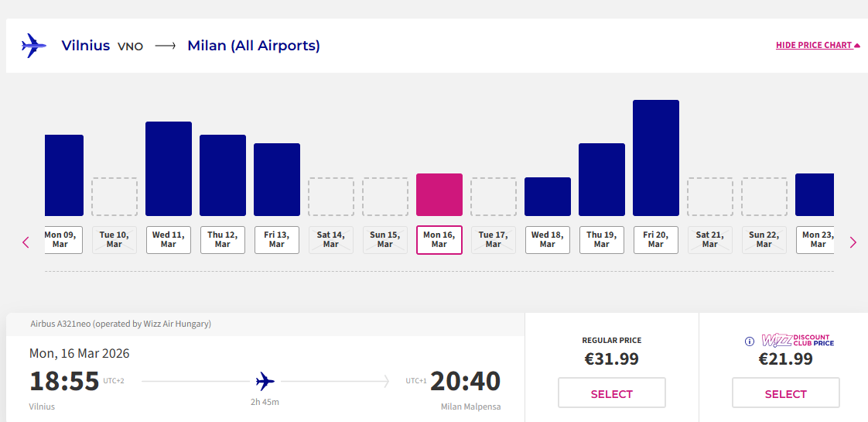Collapse chart via Hide Price Chart
The height and width of the screenshot is (422, 868).
coord(818,45)
